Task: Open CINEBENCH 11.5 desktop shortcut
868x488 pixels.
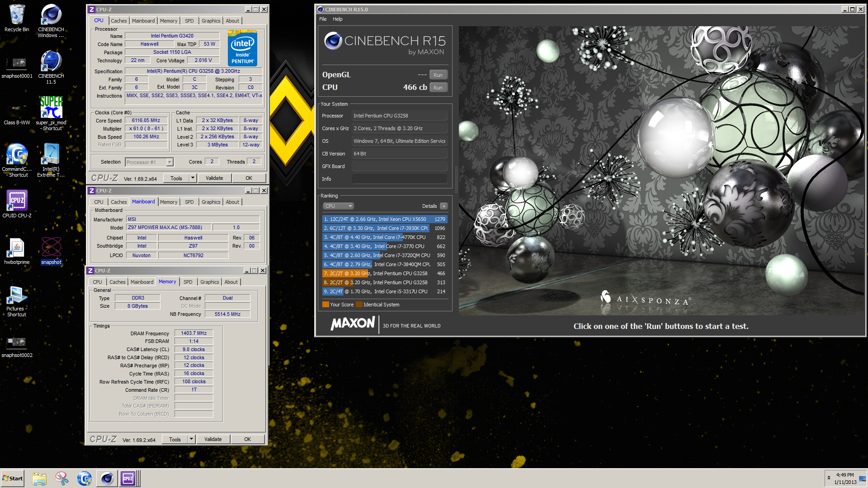Action: (x=51, y=67)
